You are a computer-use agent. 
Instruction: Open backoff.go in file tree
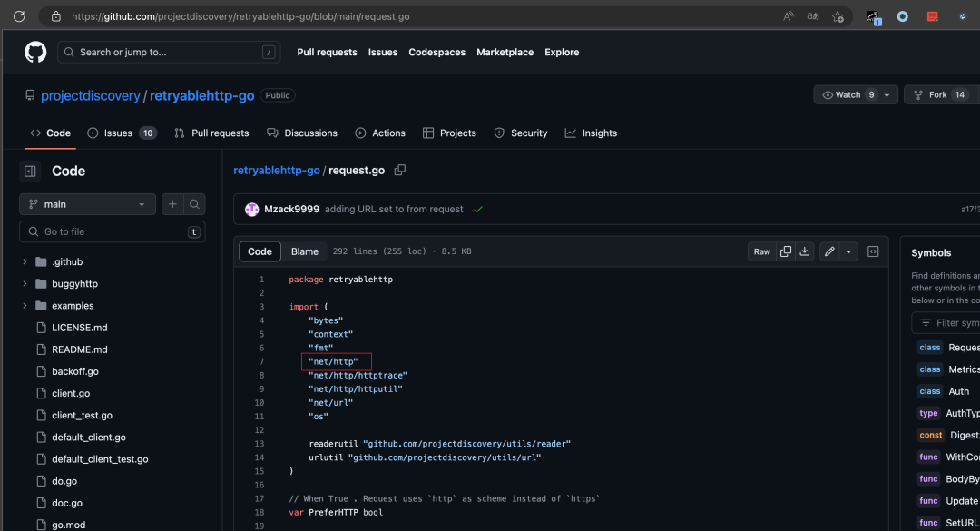pos(75,371)
